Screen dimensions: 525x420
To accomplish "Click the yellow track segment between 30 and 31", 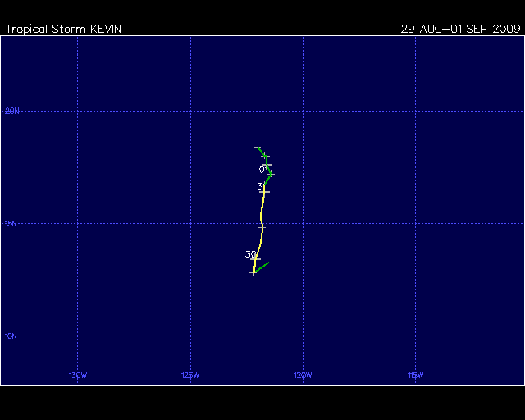I will 262,221.
